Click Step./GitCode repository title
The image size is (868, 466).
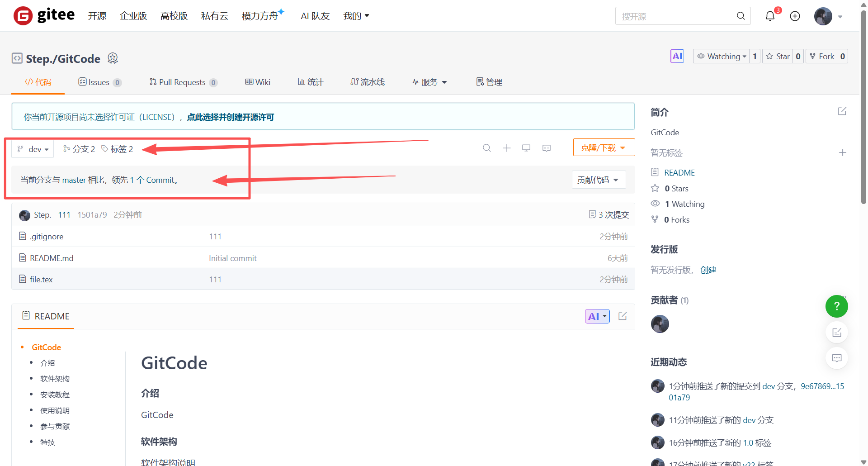(63, 59)
